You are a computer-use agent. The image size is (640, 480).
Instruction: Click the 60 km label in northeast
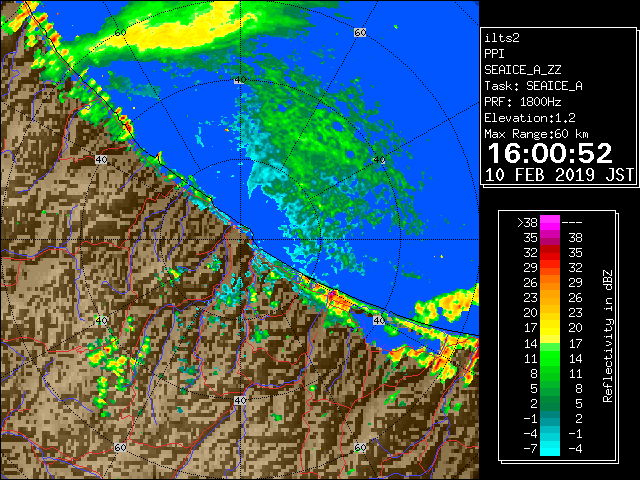coord(360,32)
